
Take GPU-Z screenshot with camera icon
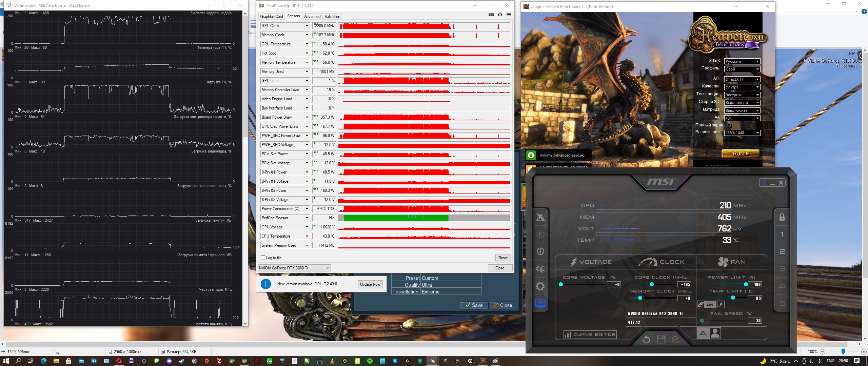click(x=491, y=15)
